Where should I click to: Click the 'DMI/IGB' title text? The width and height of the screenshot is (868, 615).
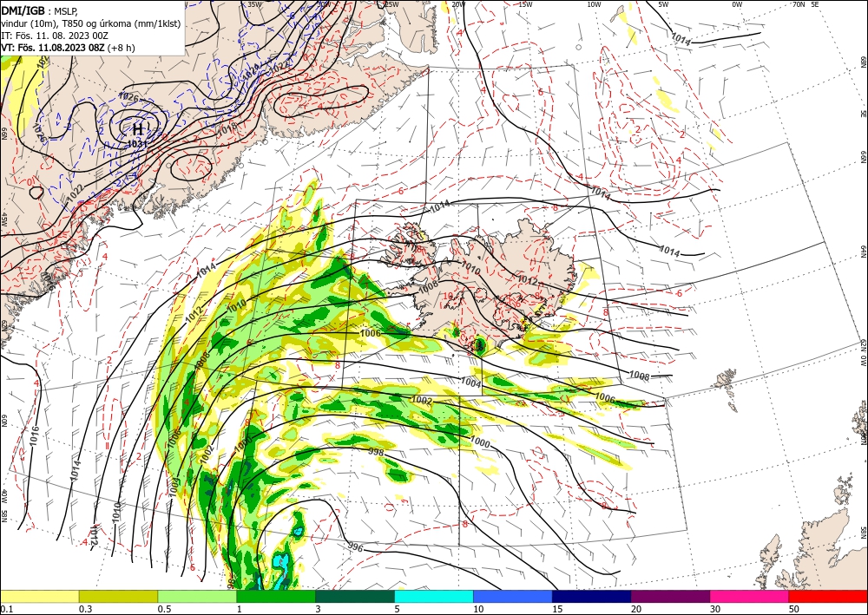click(x=23, y=10)
